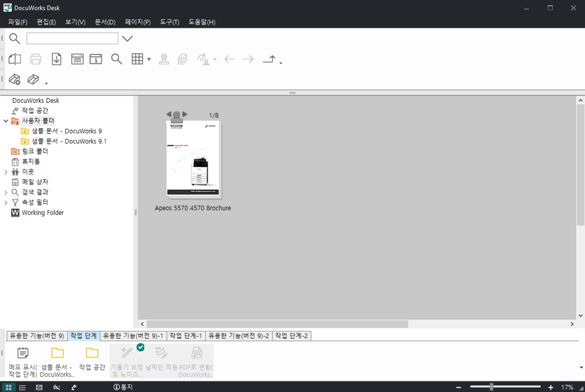585x392 pixels.
Task: Switch to the 유용한 기능(버전 9) tab
Action: click(37, 336)
